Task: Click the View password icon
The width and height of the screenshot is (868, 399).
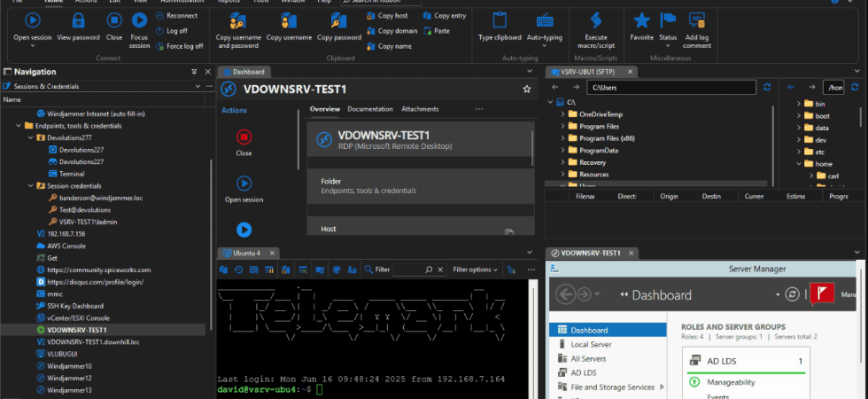Action: [x=78, y=20]
